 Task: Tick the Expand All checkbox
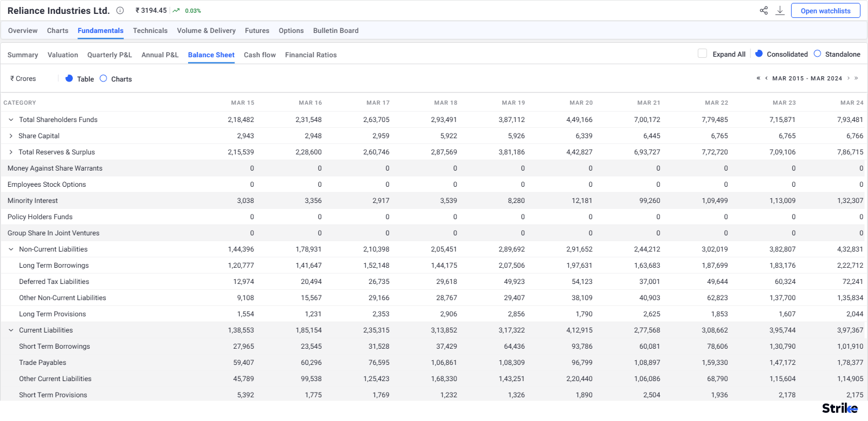pos(703,54)
